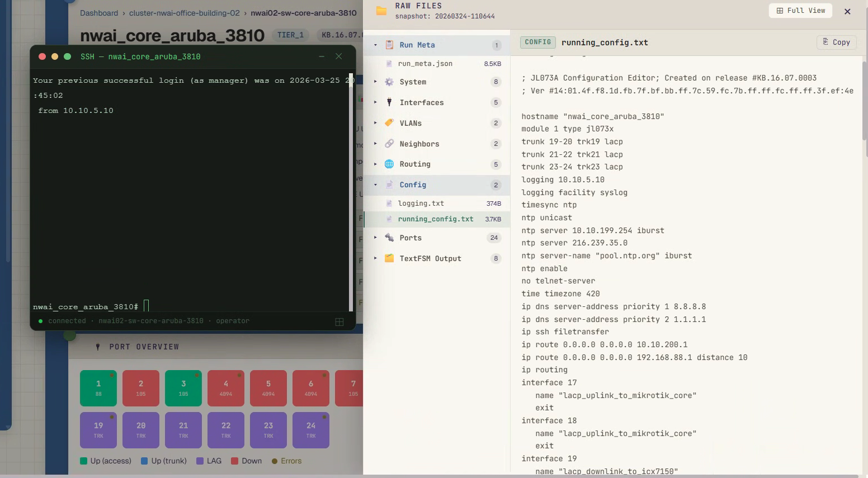Viewport: 868px width, 478px height.
Task: Select port 2 tile
Action: coord(141,388)
